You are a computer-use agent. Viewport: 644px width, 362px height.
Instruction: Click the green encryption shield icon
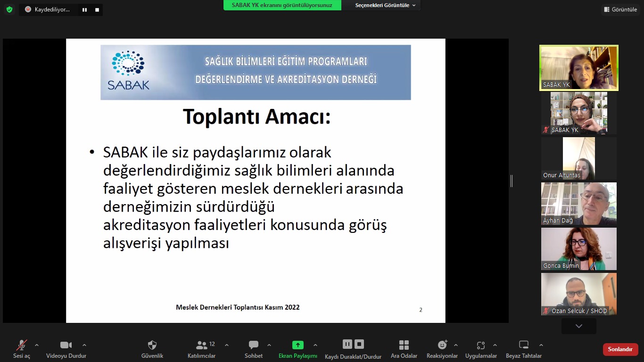(x=9, y=9)
